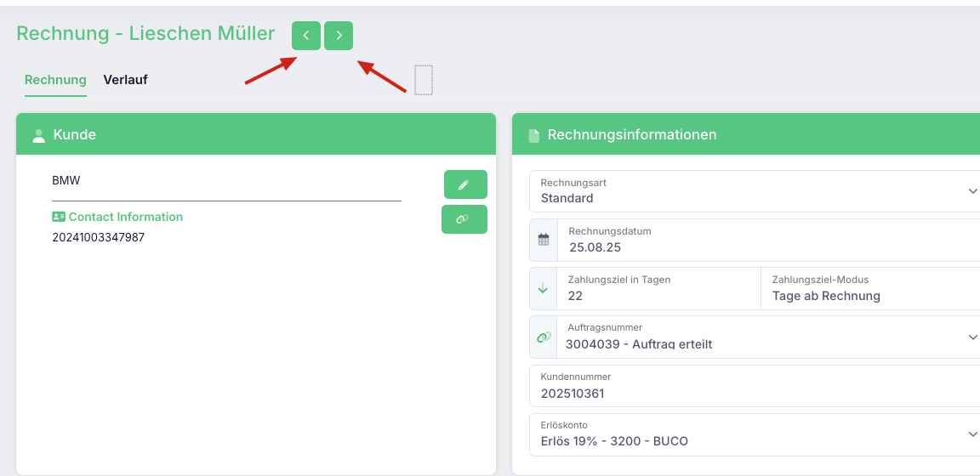This screenshot has width=980, height=476.
Task: Switch to the Verlauf tab
Action: [x=126, y=80]
